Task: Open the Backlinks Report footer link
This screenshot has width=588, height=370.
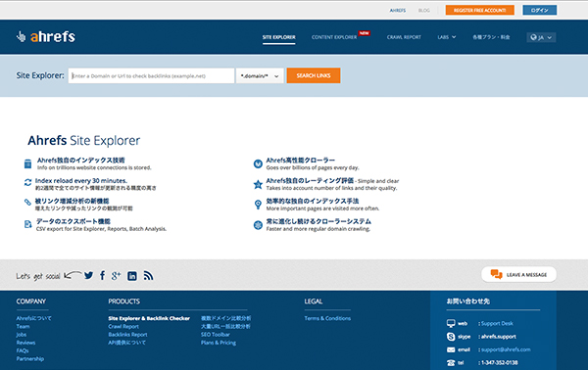Action: tap(127, 335)
